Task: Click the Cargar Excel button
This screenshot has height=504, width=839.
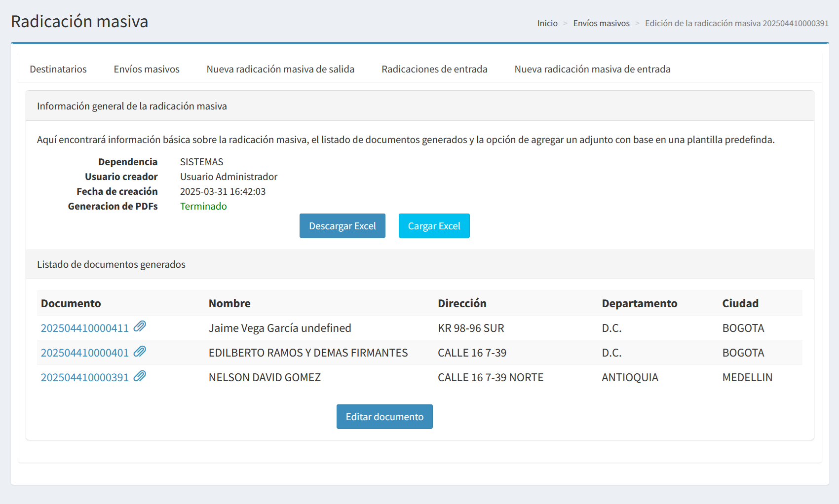Action: pyautogui.click(x=434, y=226)
